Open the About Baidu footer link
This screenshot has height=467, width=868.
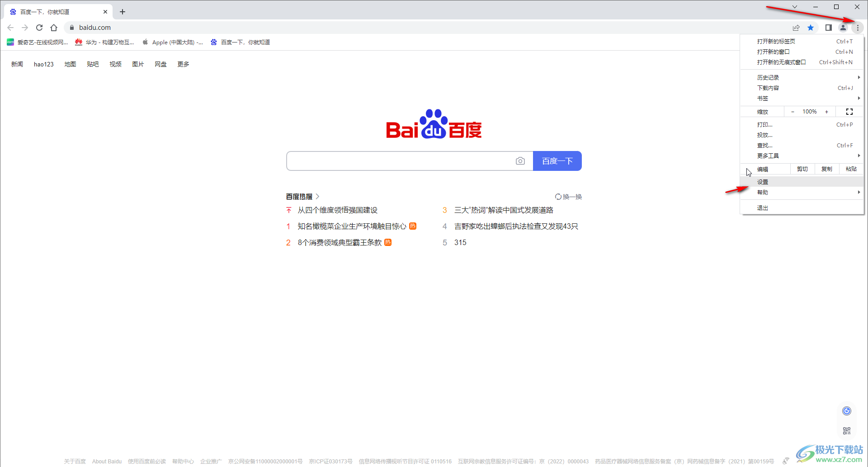(x=107, y=462)
